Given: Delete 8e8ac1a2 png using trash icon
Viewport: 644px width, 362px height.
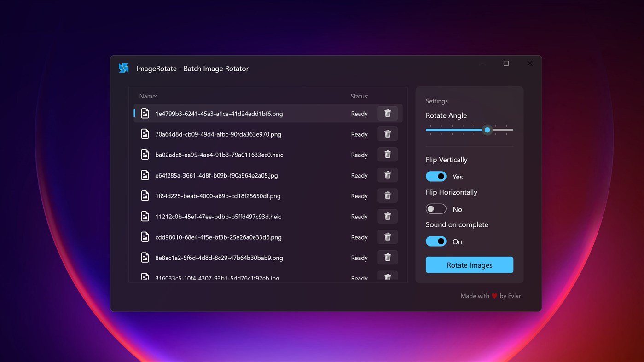Looking at the screenshot, I should (x=387, y=257).
